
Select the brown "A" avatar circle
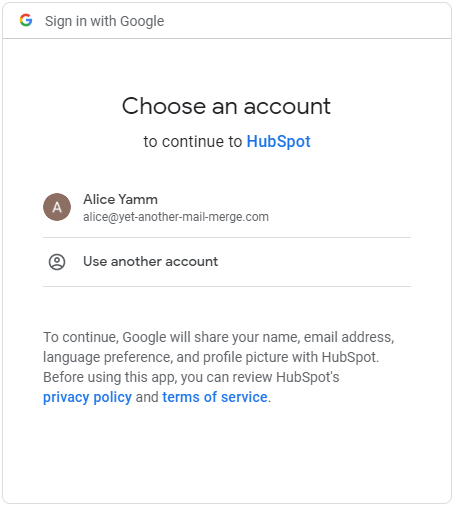tap(57, 207)
